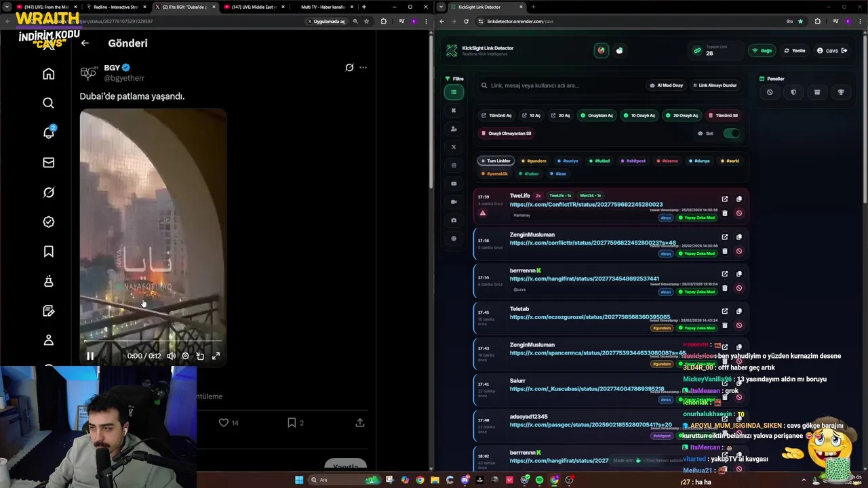Select the YouTube filter icon
868x488 pixels.
454,184
